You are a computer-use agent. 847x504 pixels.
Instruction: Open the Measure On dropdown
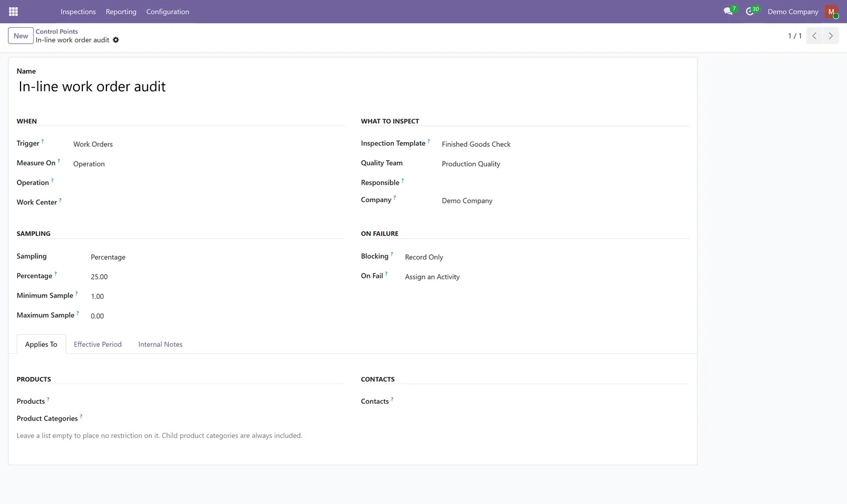208,164
